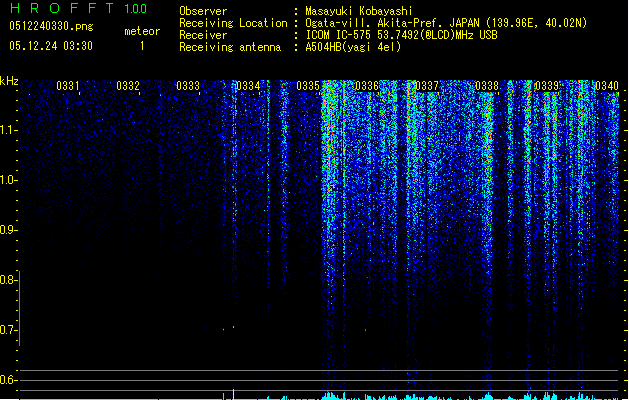Click the HROFFT 1.0.0 title text
Image resolution: width=629 pixels, height=400 pixels.
tap(78, 8)
